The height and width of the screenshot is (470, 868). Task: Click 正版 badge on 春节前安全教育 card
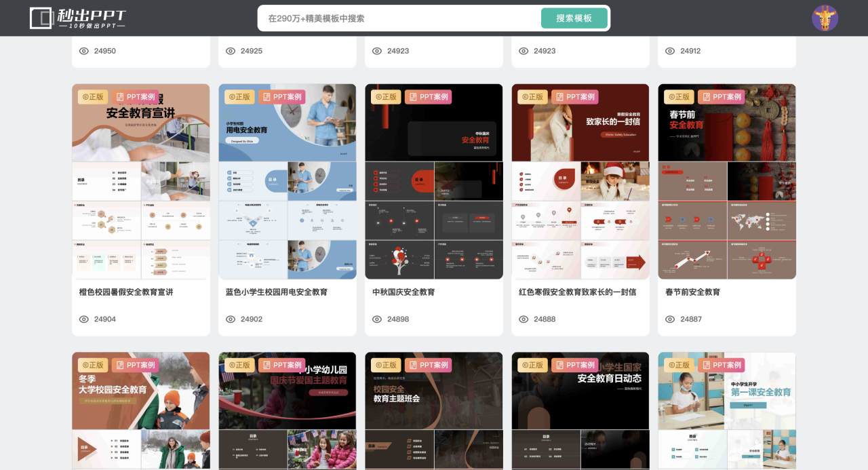679,97
